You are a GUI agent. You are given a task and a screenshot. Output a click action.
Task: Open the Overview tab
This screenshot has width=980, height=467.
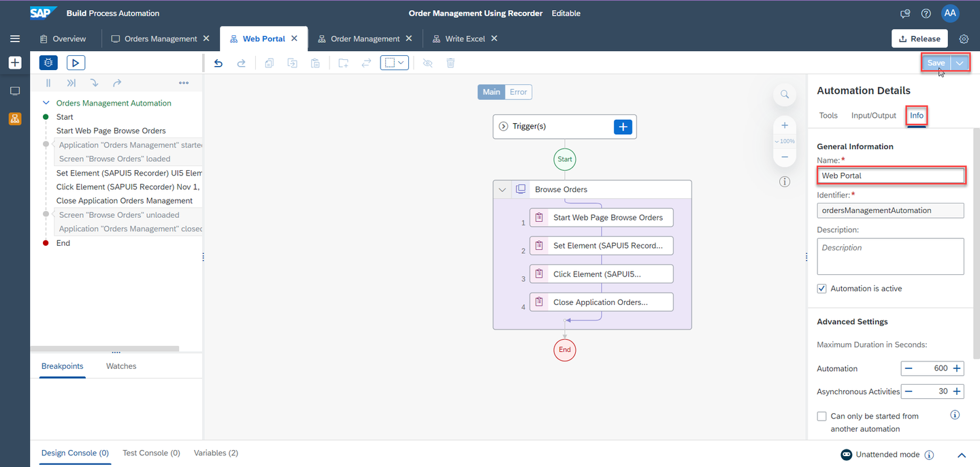click(63, 39)
